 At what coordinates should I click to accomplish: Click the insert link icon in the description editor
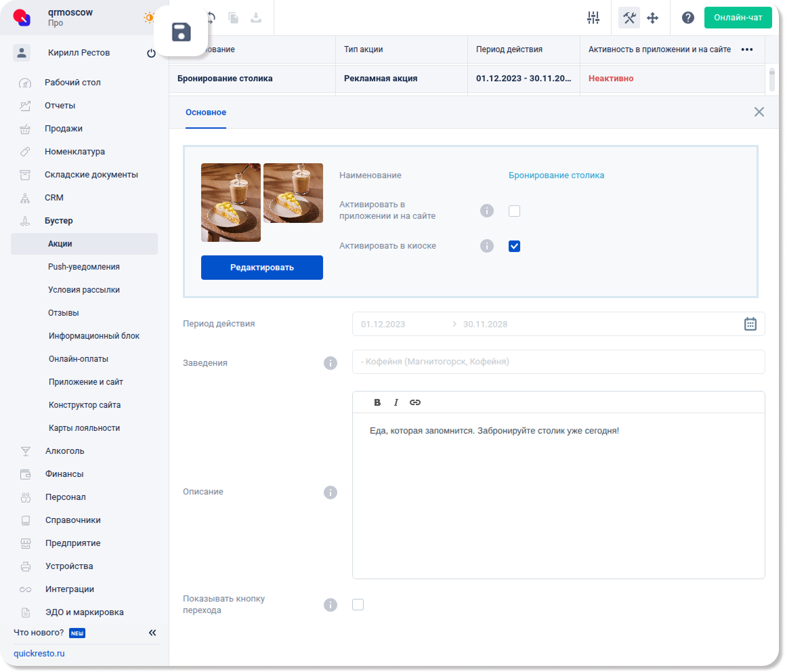click(415, 402)
